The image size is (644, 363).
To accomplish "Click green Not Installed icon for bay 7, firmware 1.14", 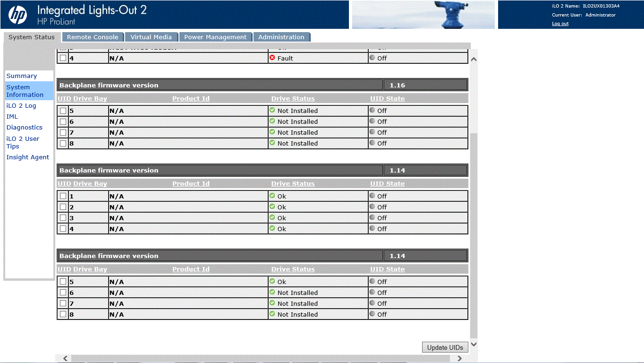I will coord(272,303).
